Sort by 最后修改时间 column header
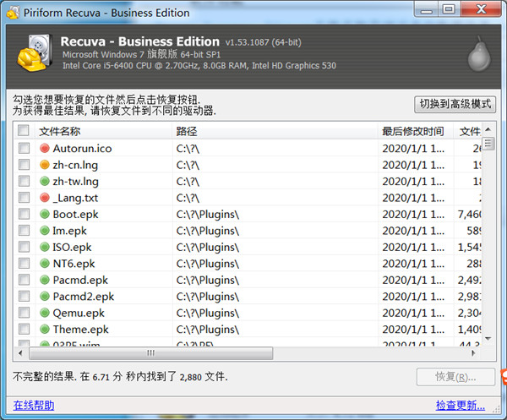Image resolution: width=507 pixels, height=420 pixels. 416,131
